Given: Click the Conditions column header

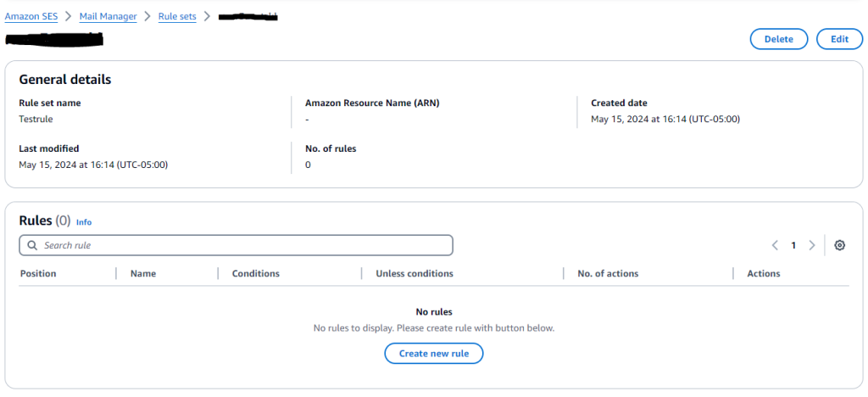Looking at the screenshot, I should (x=256, y=273).
